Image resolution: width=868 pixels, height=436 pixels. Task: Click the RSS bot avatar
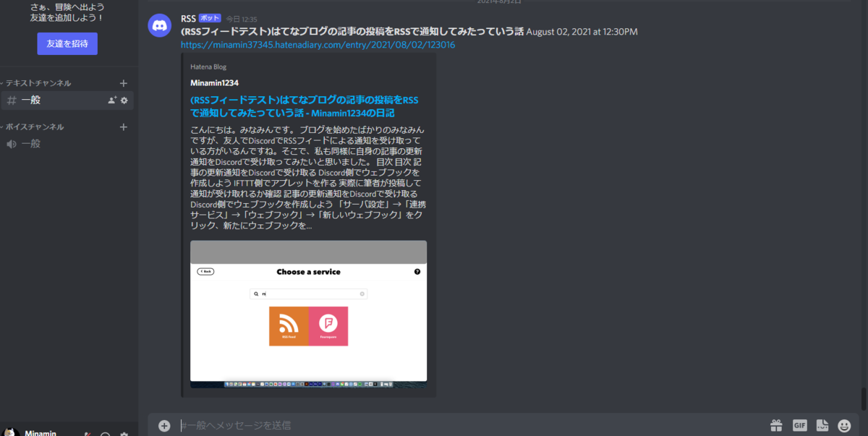point(160,25)
